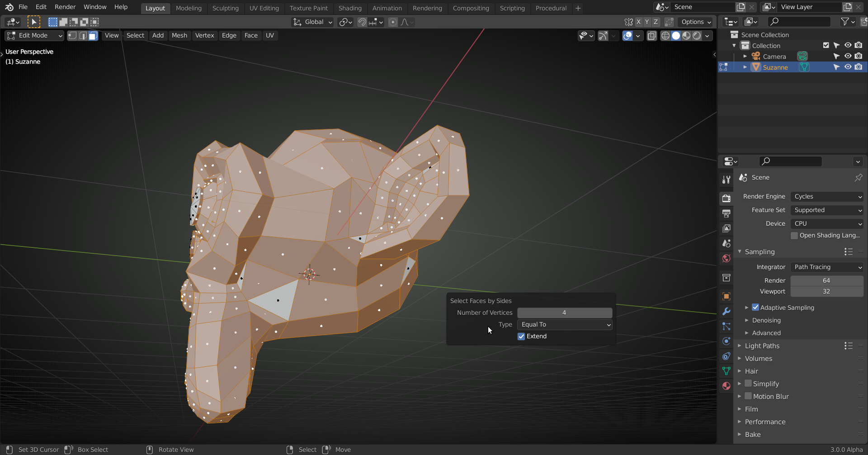Toggle X axis mesh mirror
868x455 pixels.
coord(638,22)
